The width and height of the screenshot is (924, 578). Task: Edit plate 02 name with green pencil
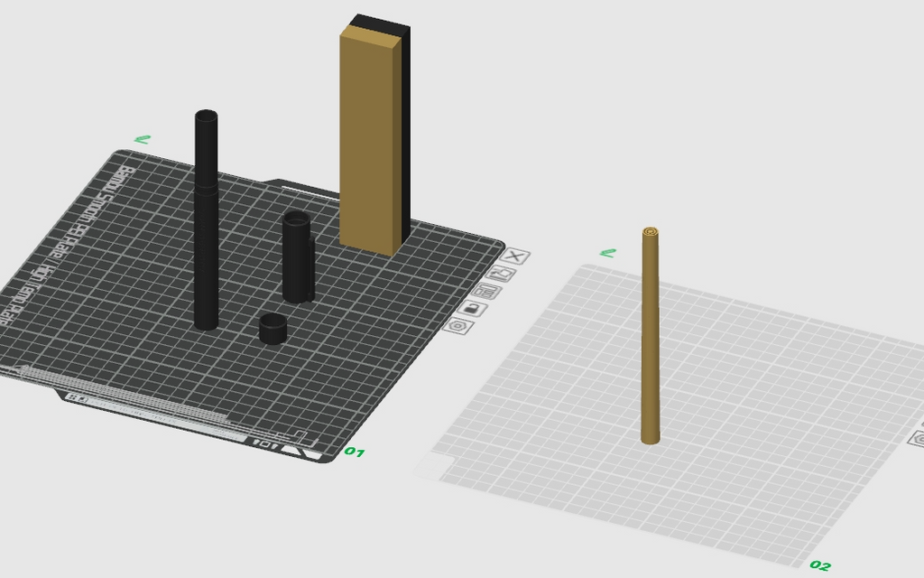tap(607, 253)
